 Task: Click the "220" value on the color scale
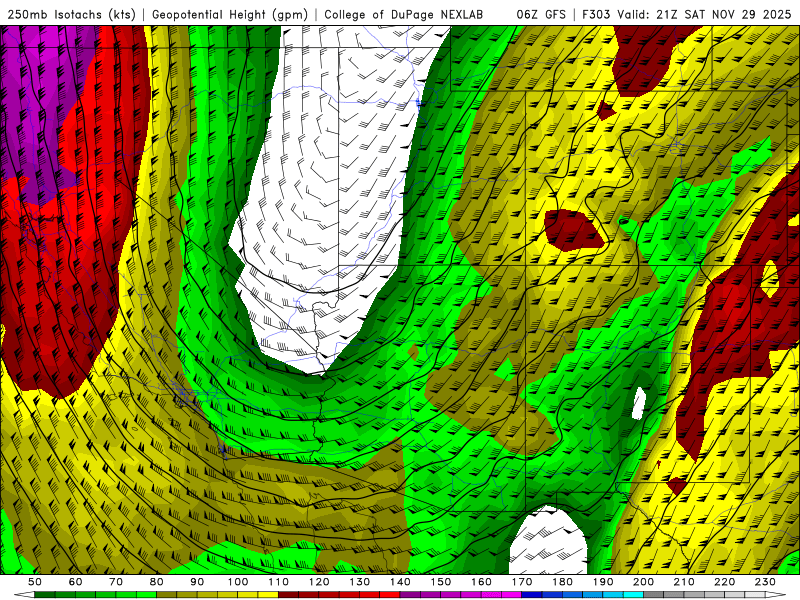pyautogui.click(x=724, y=582)
